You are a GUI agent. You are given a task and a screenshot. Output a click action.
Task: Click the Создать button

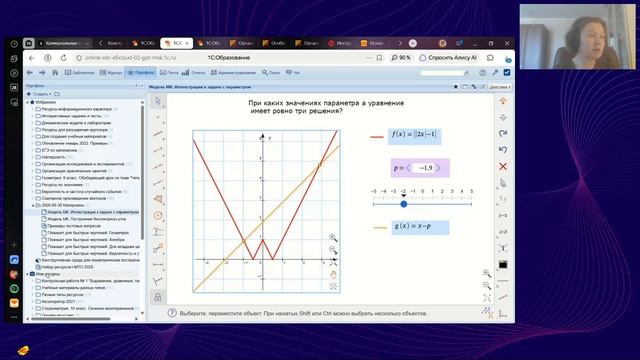39,94
